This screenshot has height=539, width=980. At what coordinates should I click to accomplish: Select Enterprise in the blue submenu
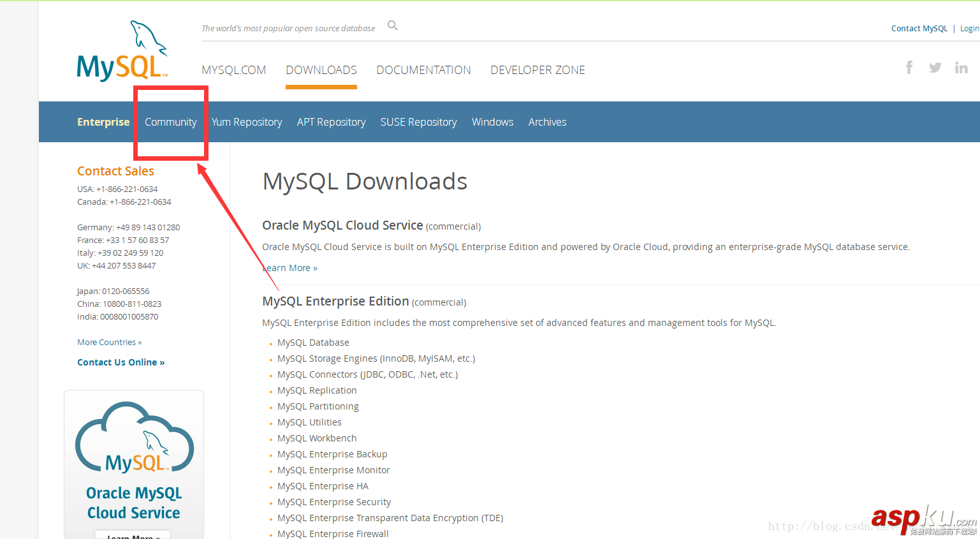pyautogui.click(x=103, y=122)
